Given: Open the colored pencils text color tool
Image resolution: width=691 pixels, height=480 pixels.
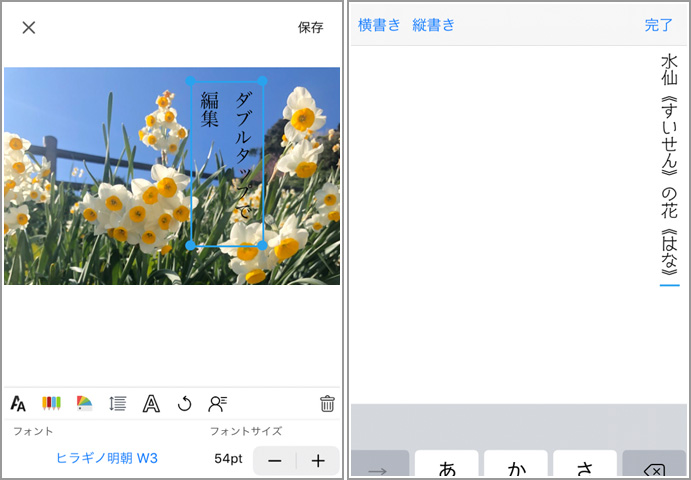Looking at the screenshot, I should pos(51,403).
